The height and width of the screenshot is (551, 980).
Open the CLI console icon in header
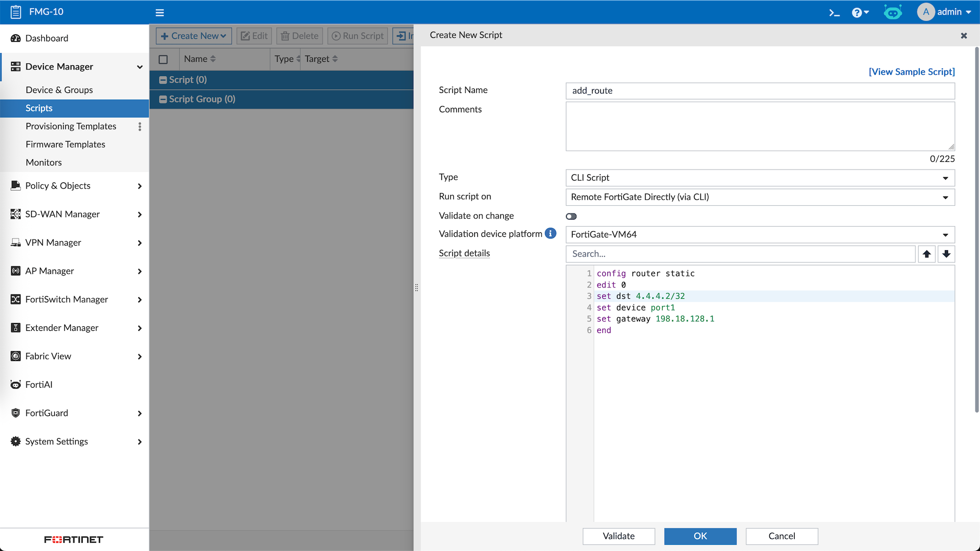pos(834,12)
